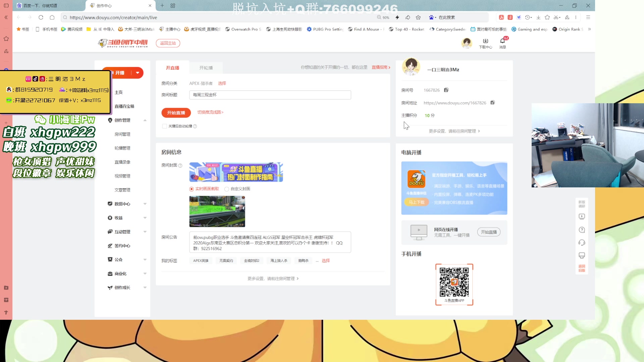Copy the room number 1667826
Screen dimensions: 644x362
pyautogui.click(x=446, y=90)
